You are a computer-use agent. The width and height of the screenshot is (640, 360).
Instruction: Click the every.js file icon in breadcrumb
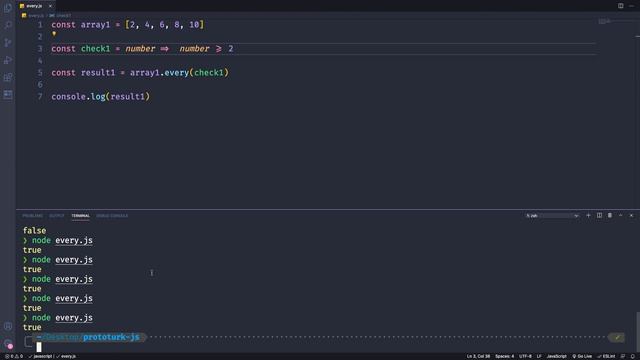[24, 16]
